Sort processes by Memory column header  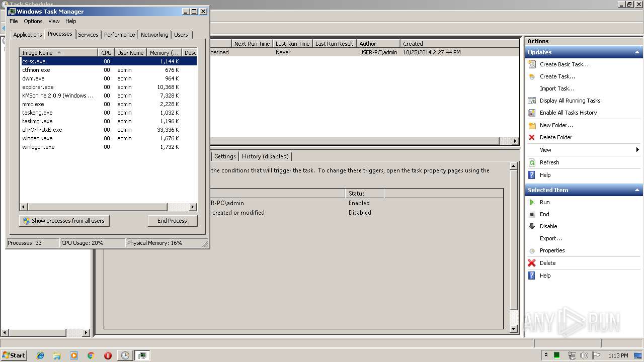[164, 52]
